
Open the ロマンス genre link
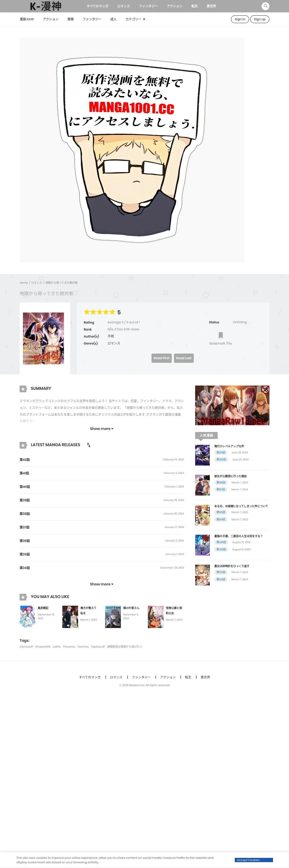(x=114, y=343)
